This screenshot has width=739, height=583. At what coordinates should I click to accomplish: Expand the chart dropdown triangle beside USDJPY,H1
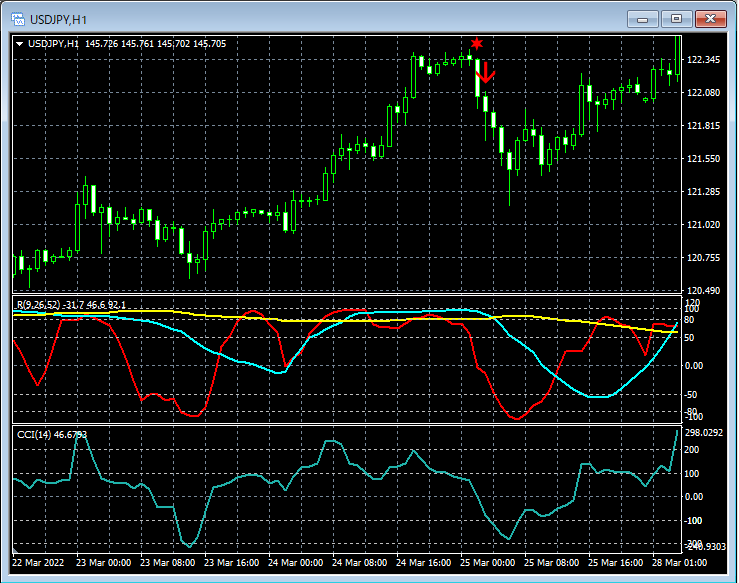pos(20,44)
